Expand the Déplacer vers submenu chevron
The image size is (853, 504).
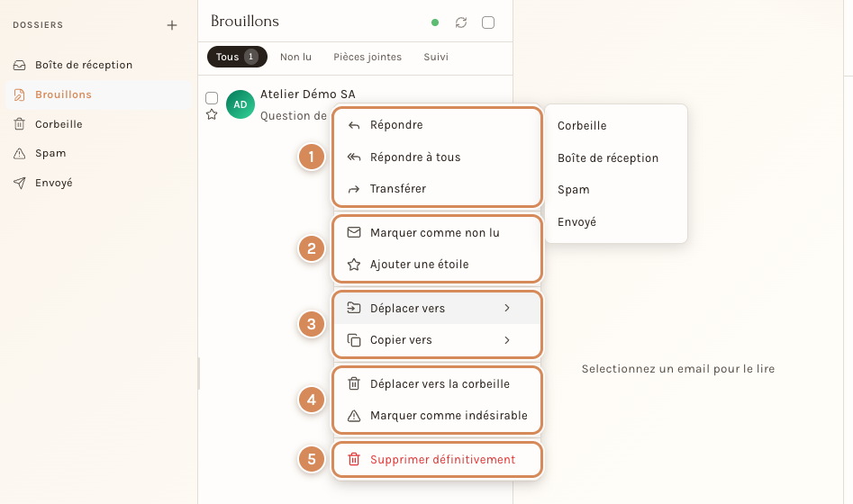click(507, 309)
